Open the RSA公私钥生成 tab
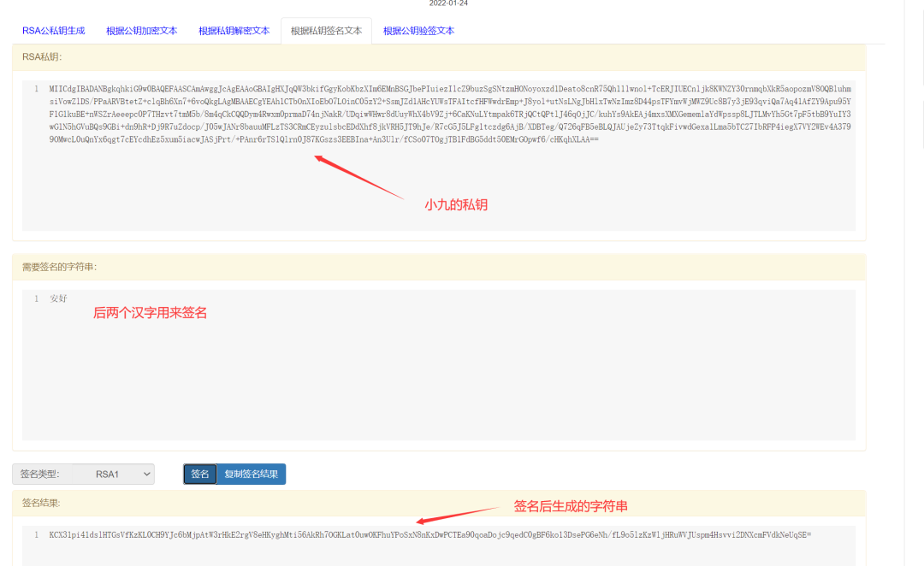The width and height of the screenshot is (924, 566). pyautogui.click(x=54, y=31)
